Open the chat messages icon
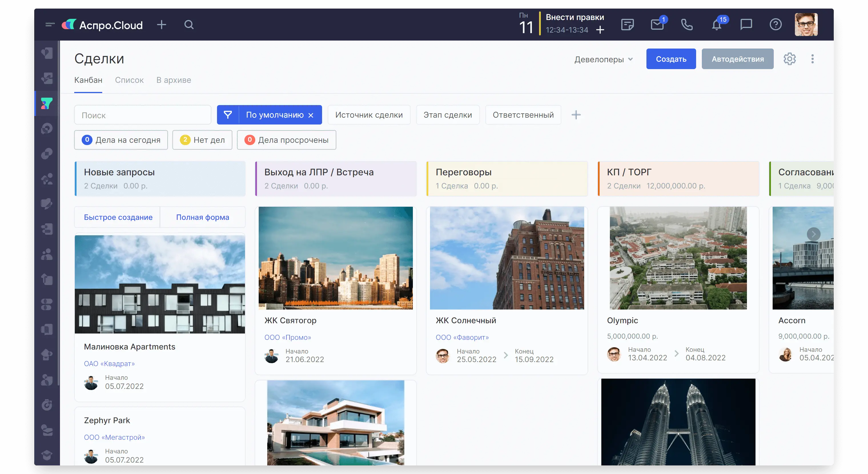This screenshot has height=474, width=868. [x=746, y=25]
